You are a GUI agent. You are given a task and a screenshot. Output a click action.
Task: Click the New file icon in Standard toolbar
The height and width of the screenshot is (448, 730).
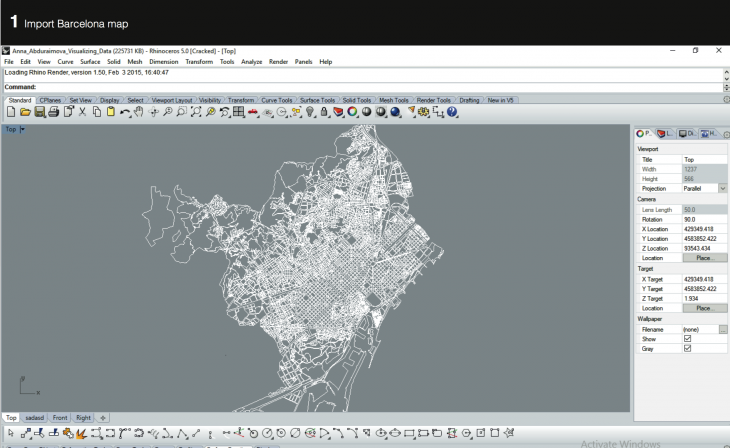[x=11, y=112]
